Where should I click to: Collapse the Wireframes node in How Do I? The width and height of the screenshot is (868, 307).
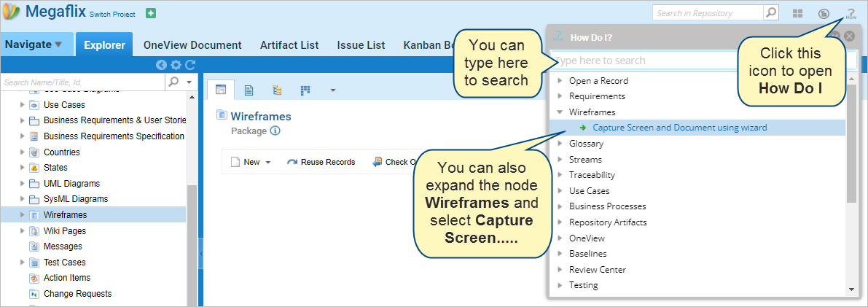point(560,112)
